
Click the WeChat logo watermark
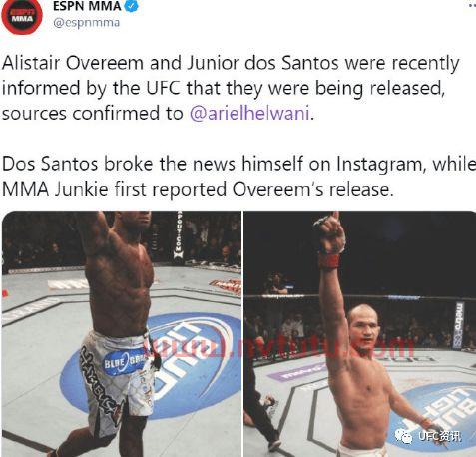pyautogui.click(x=403, y=436)
